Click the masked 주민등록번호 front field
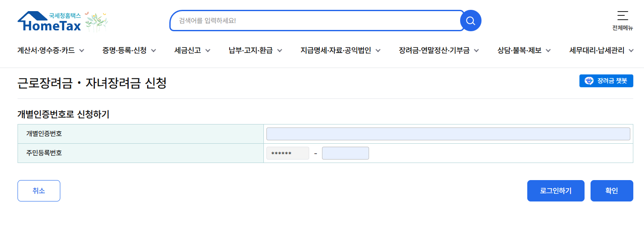The height and width of the screenshot is (225, 644). tap(287, 153)
